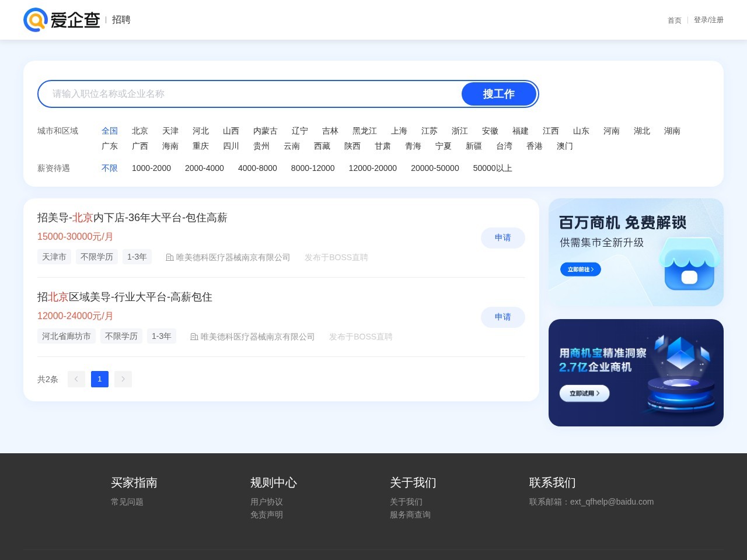Click the previous page arrow

(x=76, y=379)
